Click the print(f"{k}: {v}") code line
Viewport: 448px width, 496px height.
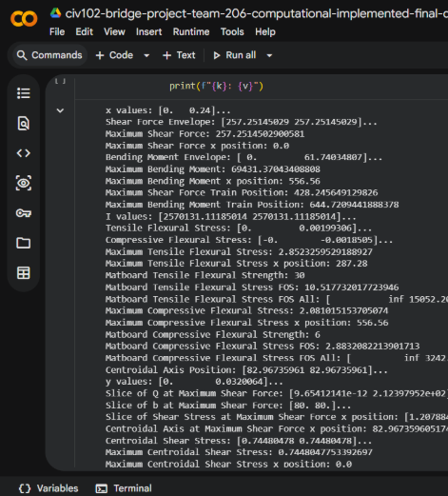click(x=216, y=86)
